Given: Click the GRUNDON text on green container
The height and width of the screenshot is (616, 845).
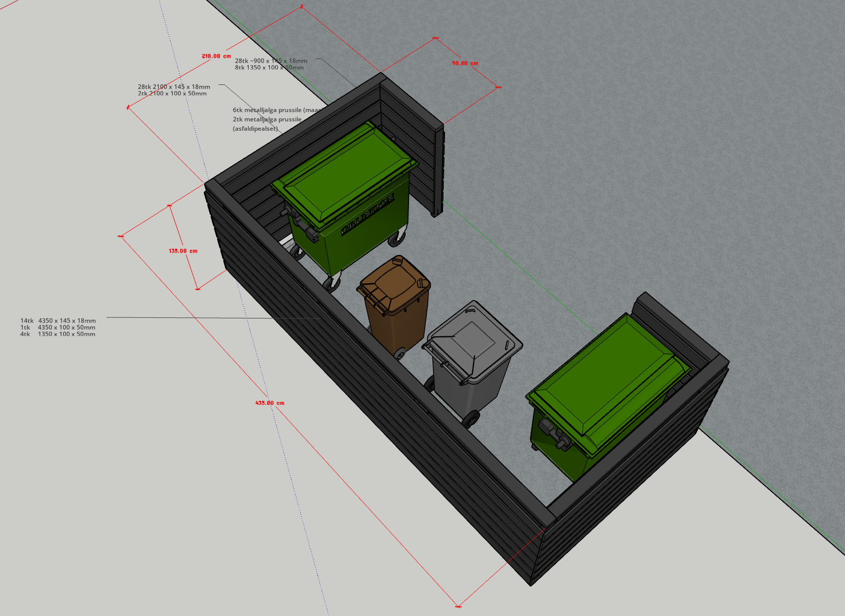Looking at the screenshot, I should 367,214.
